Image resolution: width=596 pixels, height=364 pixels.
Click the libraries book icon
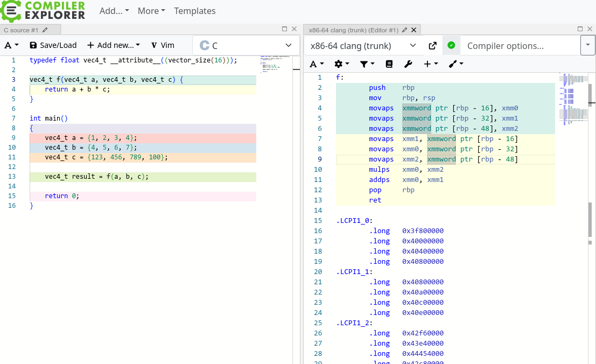pyautogui.click(x=389, y=64)
